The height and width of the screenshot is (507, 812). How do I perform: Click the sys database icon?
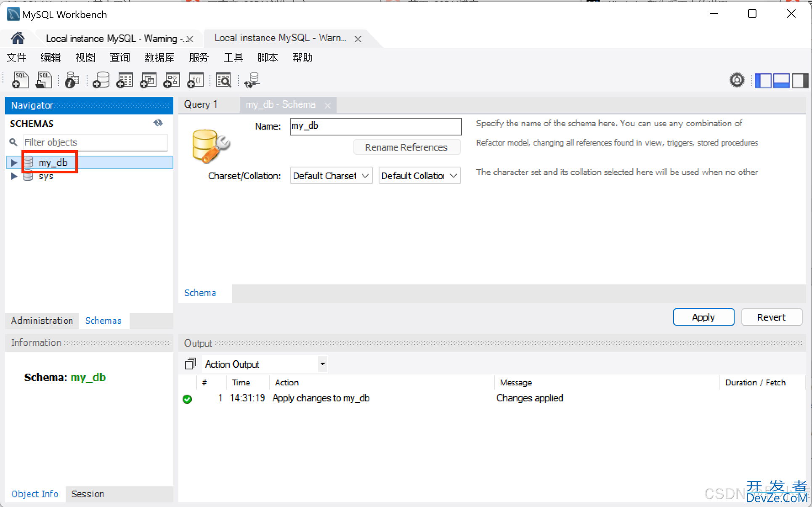pyautogui.click(x=28, y=176)
